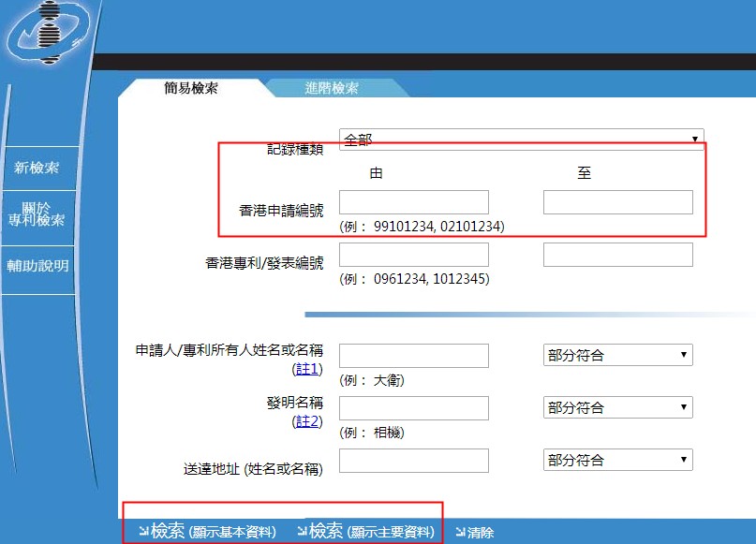The height and width of the screenshot is (544, 756).
Task: Open 關於專利檢索 in the sidebar
Action: click(x=37, y=213)
